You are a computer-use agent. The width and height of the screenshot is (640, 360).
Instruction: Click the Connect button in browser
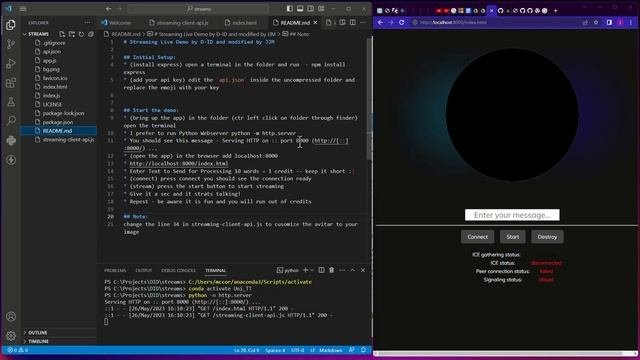[x=478, y=237]
